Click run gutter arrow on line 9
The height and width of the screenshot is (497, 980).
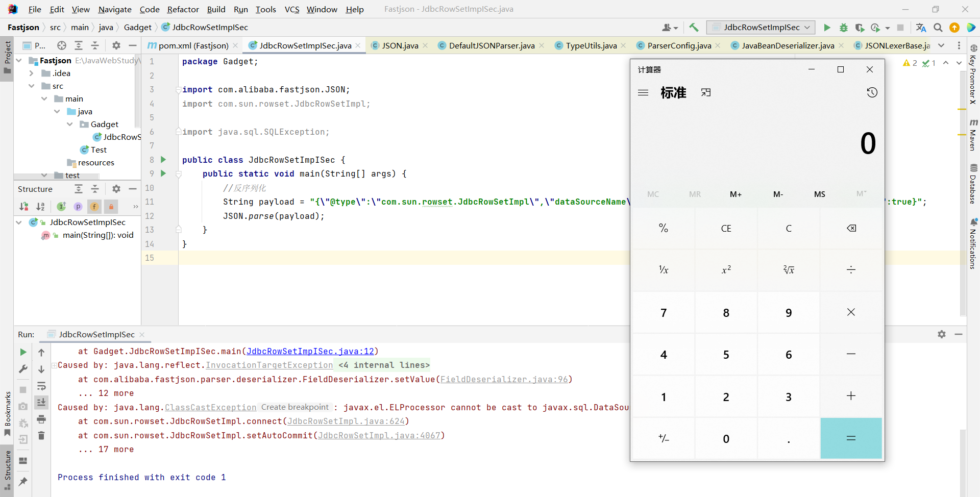(163, 173)
